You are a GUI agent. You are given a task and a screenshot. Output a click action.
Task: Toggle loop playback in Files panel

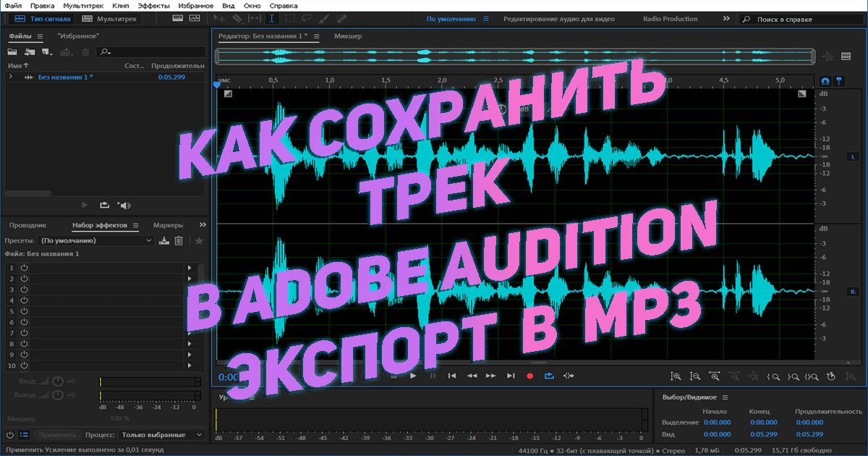(104, 206)
